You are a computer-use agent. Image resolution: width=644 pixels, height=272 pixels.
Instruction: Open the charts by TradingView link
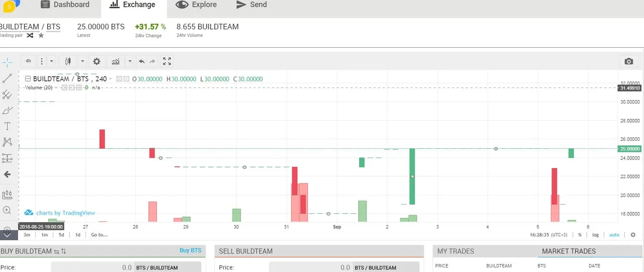(x=60, y=213)
